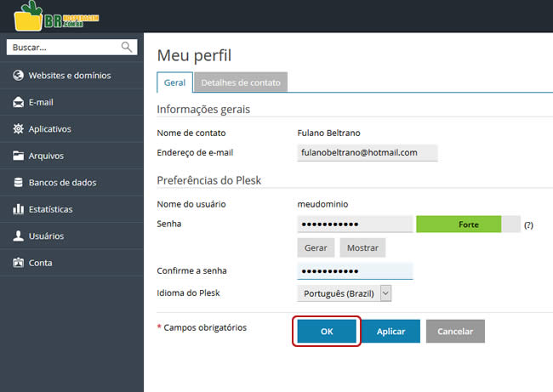Click the Nome de contato label
The image size is (553, 392).
[x=191, y=133]
